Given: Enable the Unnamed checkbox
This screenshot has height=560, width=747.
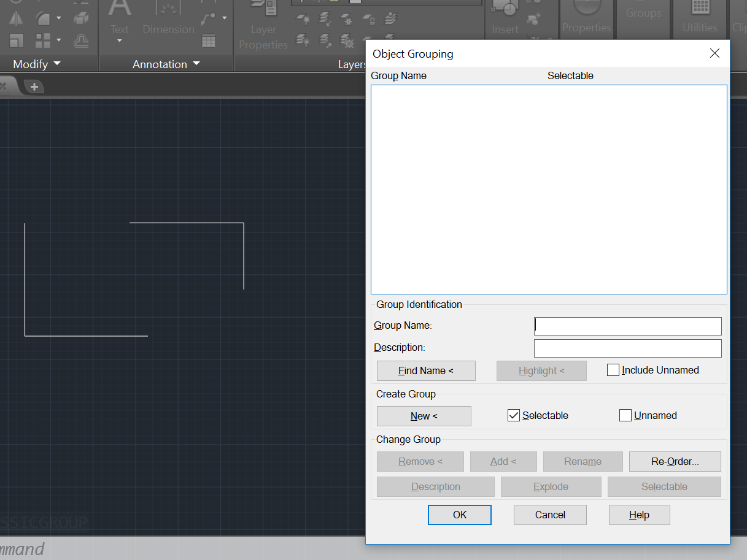Looking at the screenshot, I should coord(625,415).
